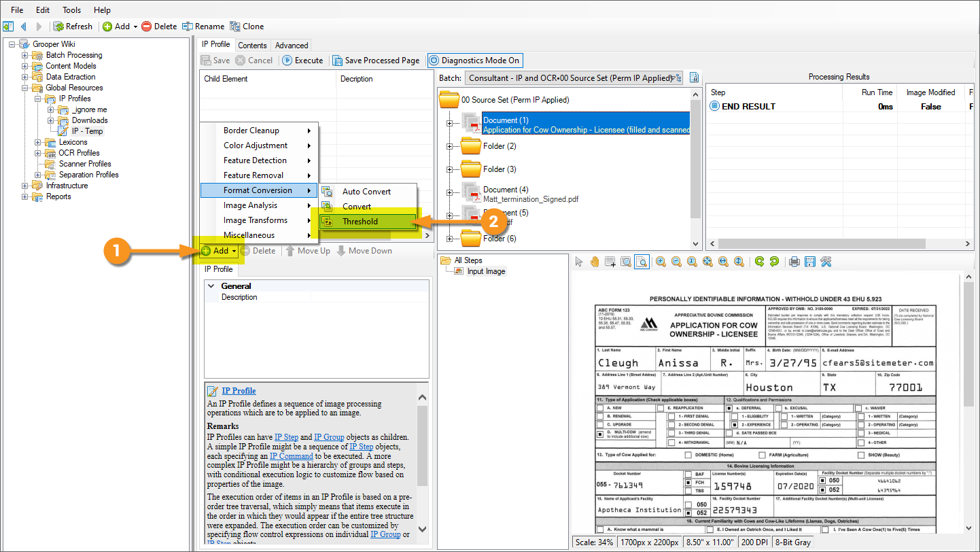Click the print icon in image viewer
980x552 pixels.
pos(794,262)
